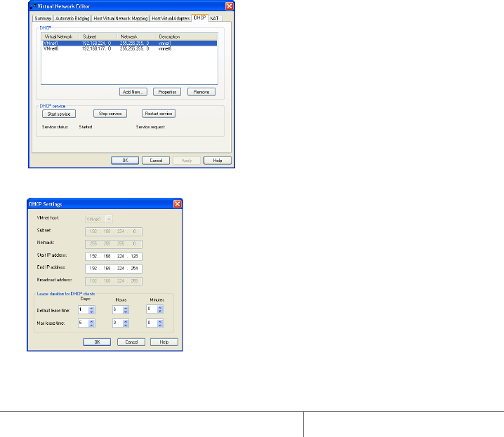Decrease Max lease time Minutes value
This screenshot has height=437, width=504.
coord(160,325)
